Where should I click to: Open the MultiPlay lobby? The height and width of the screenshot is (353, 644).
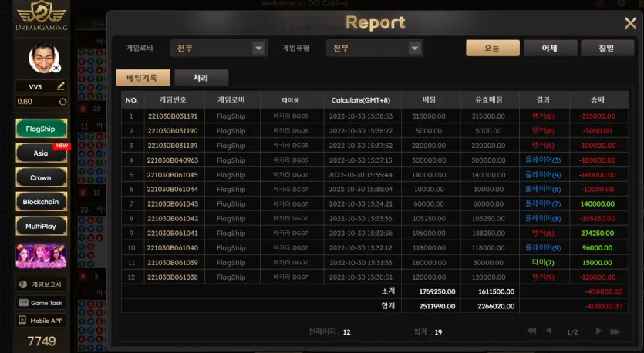[41, 226]
